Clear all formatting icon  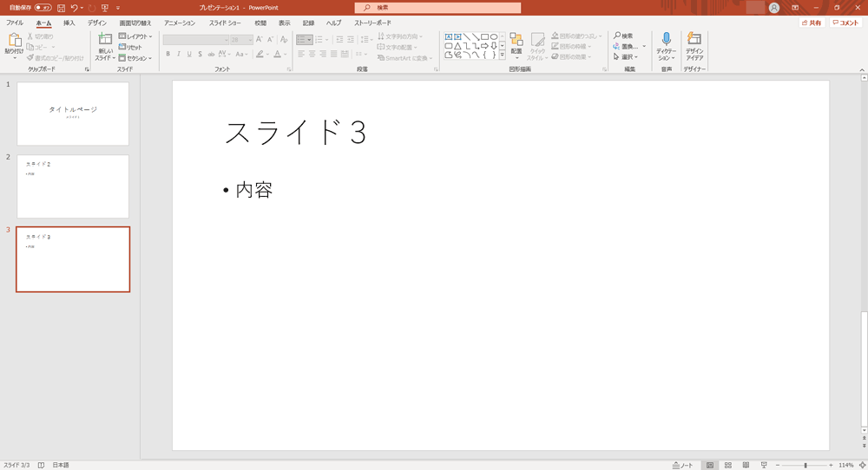coord(284,40)
